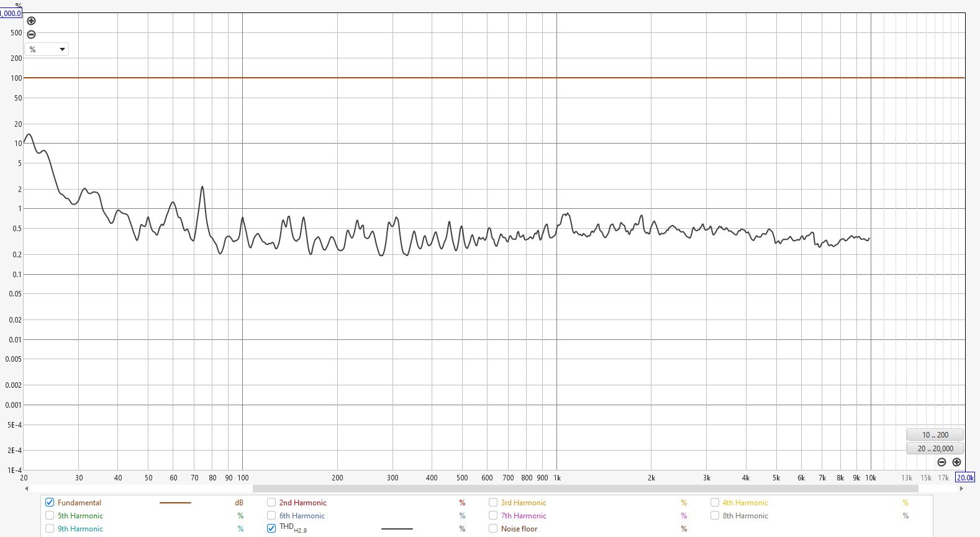The height and width of the screenshot is (537, 980).
Task: Click the 10k frequency axis label
Action: [871, 478]
